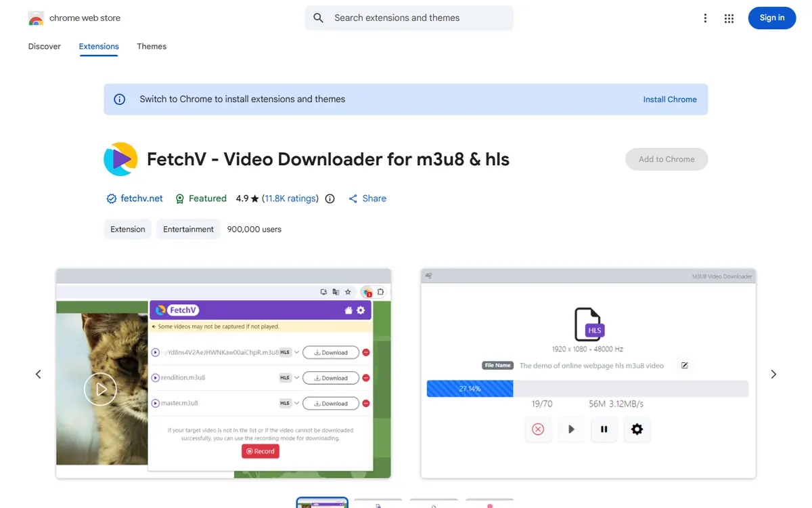812x508 pixels.
Task: Click the Share icon
Action: [x=353, y=199]
